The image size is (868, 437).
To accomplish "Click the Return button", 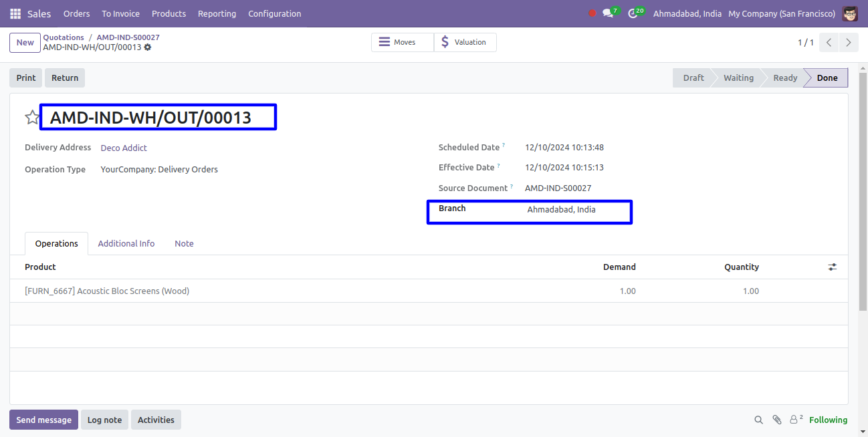I will click(65, 78).
